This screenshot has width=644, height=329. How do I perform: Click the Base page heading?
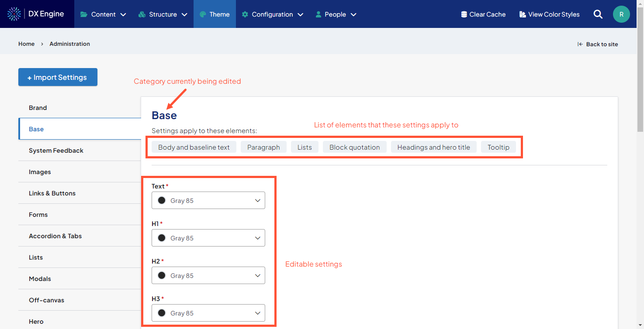[164, 115]
